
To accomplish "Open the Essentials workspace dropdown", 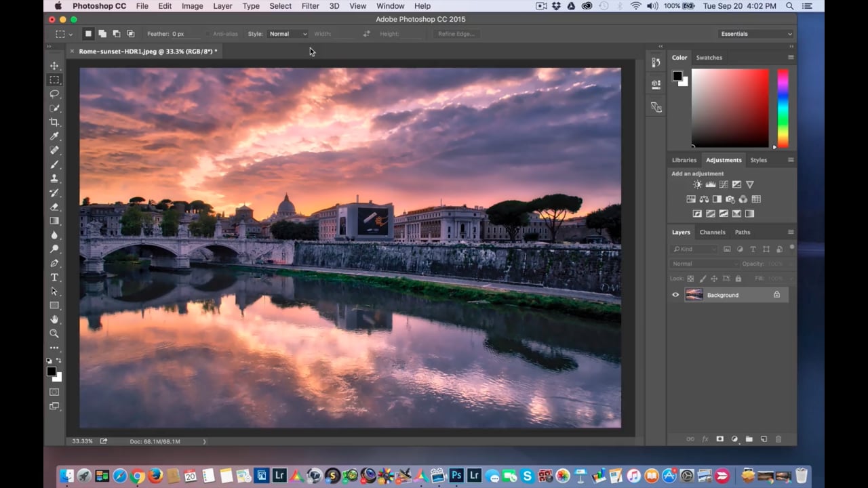I will (x=755, y=34).
